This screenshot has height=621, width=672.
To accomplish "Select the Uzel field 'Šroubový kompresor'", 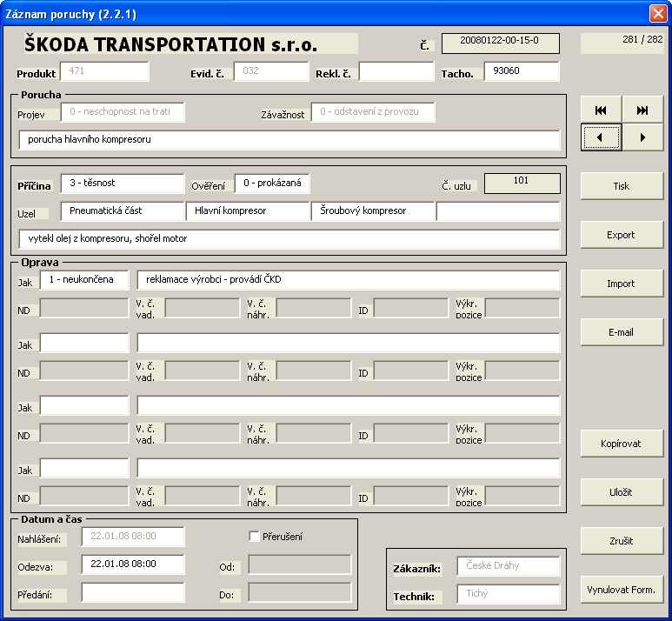I will click(373, 211).
